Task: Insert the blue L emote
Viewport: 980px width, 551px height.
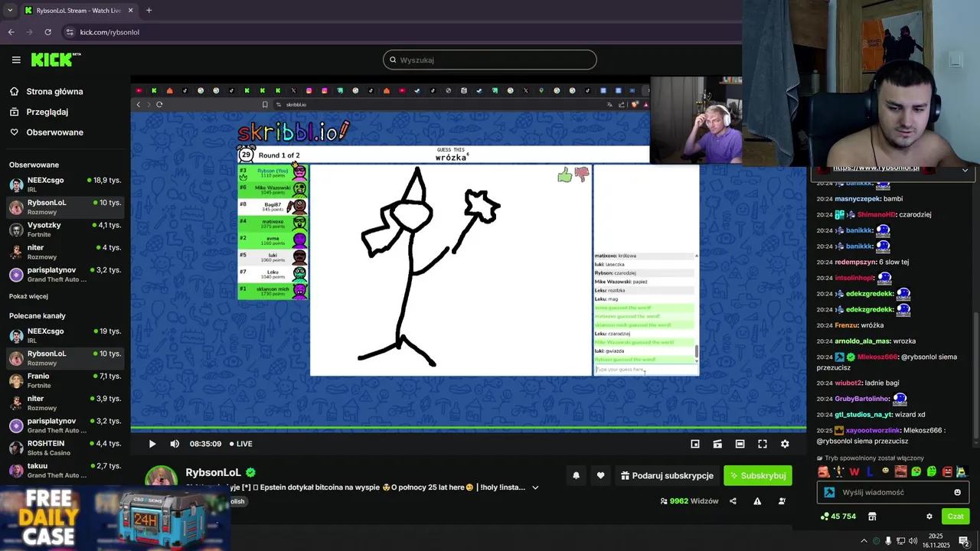Action: [x=871, y=471]
